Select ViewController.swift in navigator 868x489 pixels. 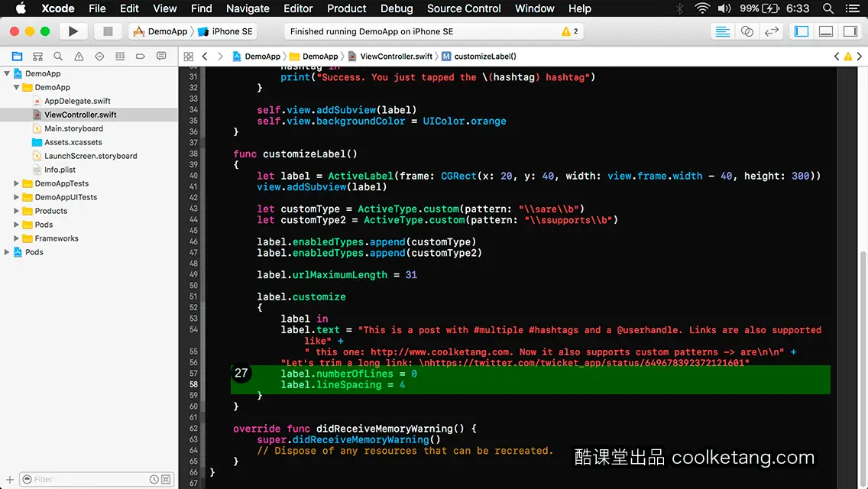tap(89, 115)
